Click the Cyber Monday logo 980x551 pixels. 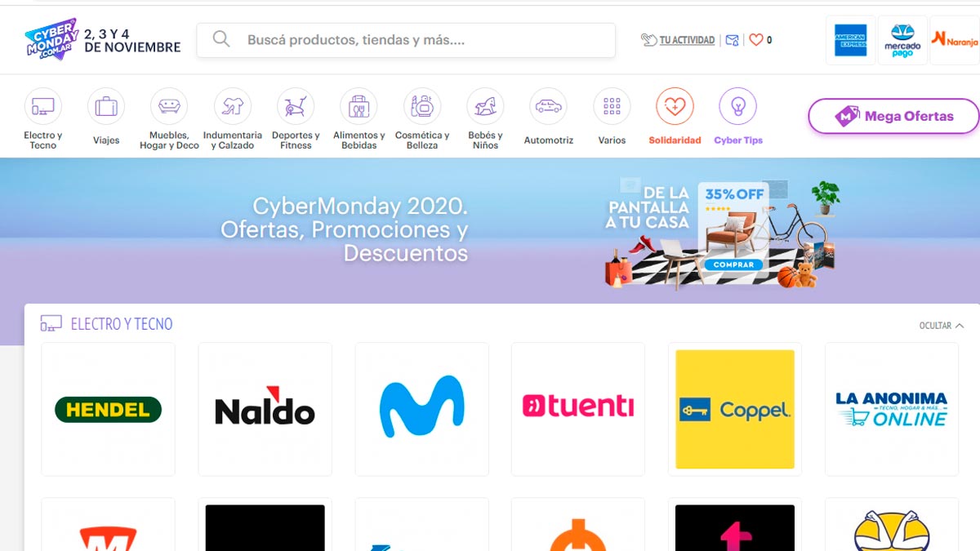(x=51, y=39)
